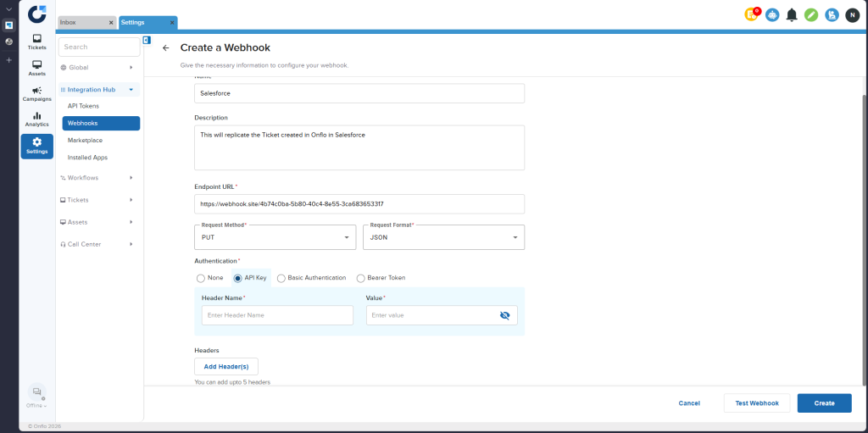Screen dimensions: 868x433
Task: Open the Assets module in sidebar
Action: (x=37, y=68)
